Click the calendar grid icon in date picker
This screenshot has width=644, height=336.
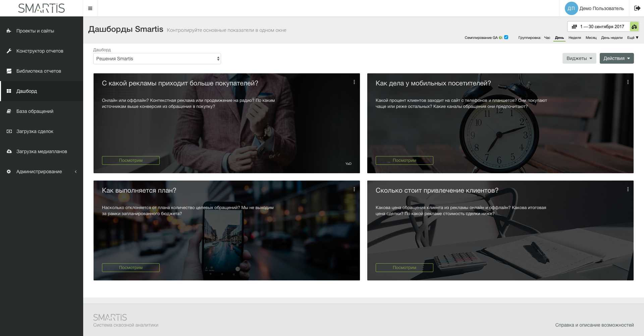click(x=574, y=26)
